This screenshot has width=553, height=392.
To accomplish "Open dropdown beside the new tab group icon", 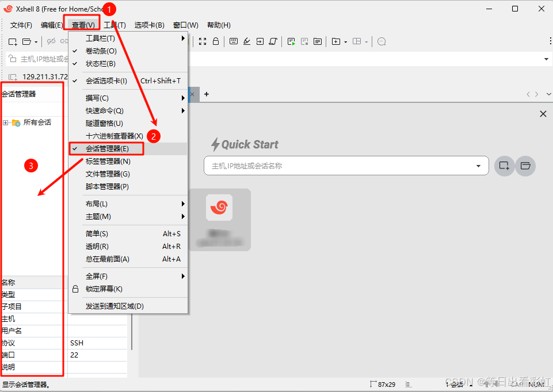I will (x=346, y=42).
